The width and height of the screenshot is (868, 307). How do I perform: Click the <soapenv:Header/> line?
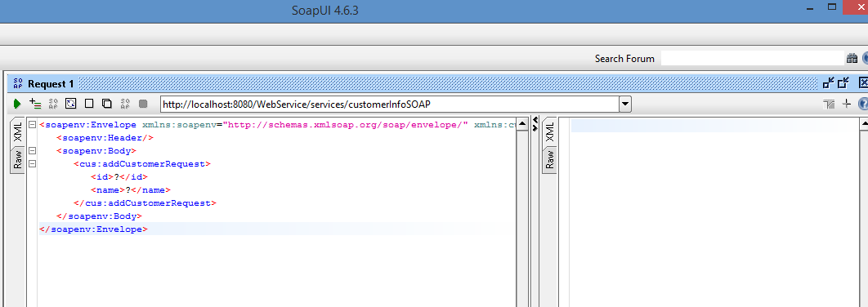(x=105, y=138)
